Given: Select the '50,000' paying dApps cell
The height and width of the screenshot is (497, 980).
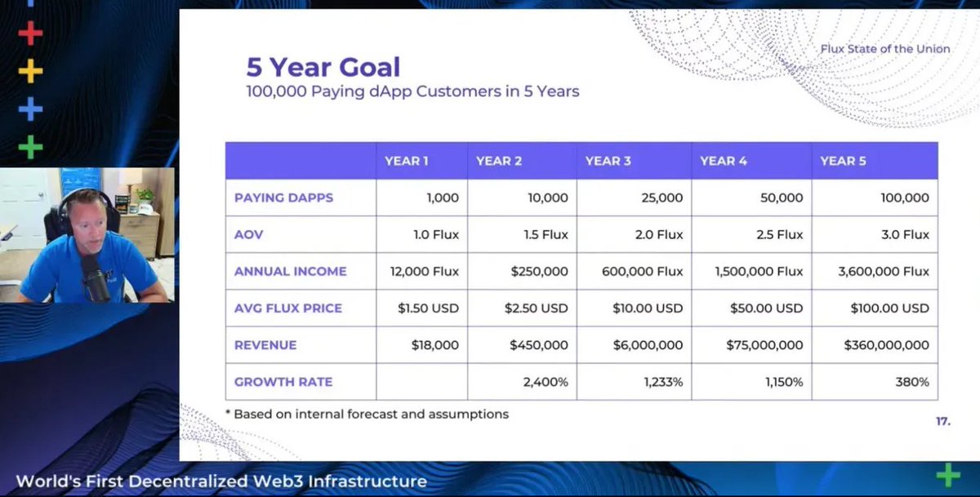Looking at the screenshot, I should [751, 197].
